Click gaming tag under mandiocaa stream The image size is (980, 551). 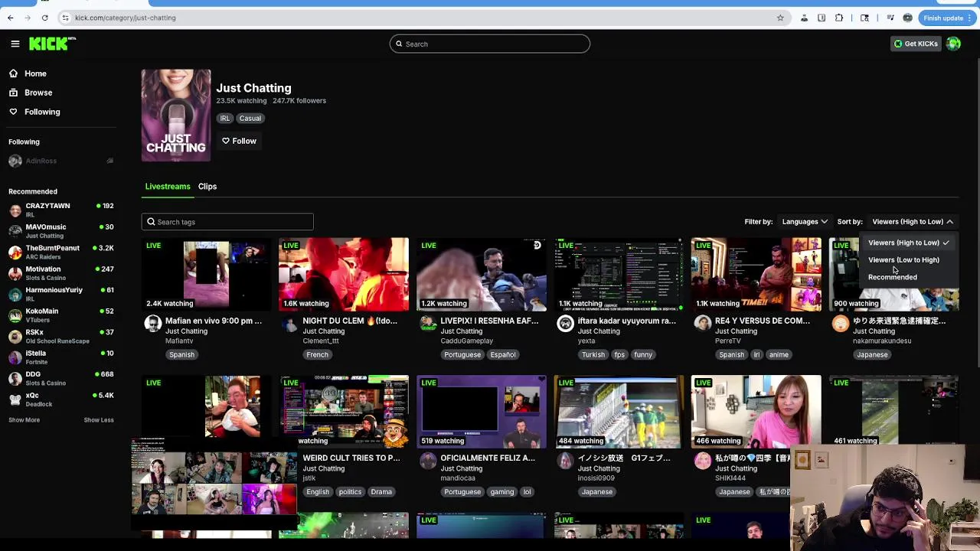tap(502, 492)
